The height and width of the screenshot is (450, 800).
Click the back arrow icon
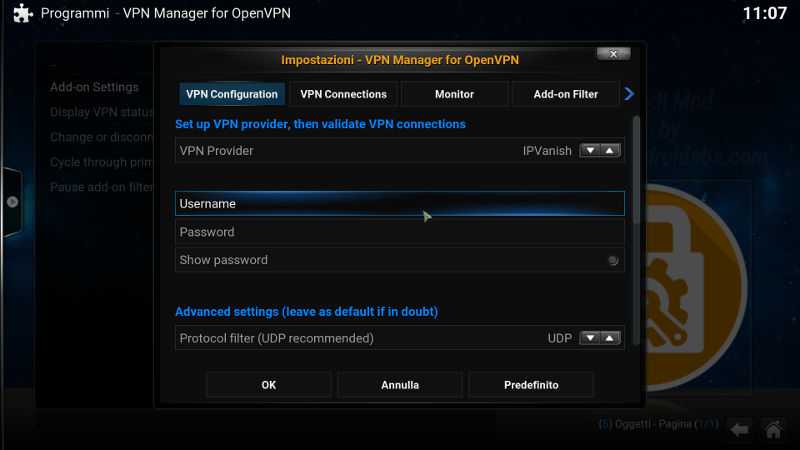click(x=740, y=430)
